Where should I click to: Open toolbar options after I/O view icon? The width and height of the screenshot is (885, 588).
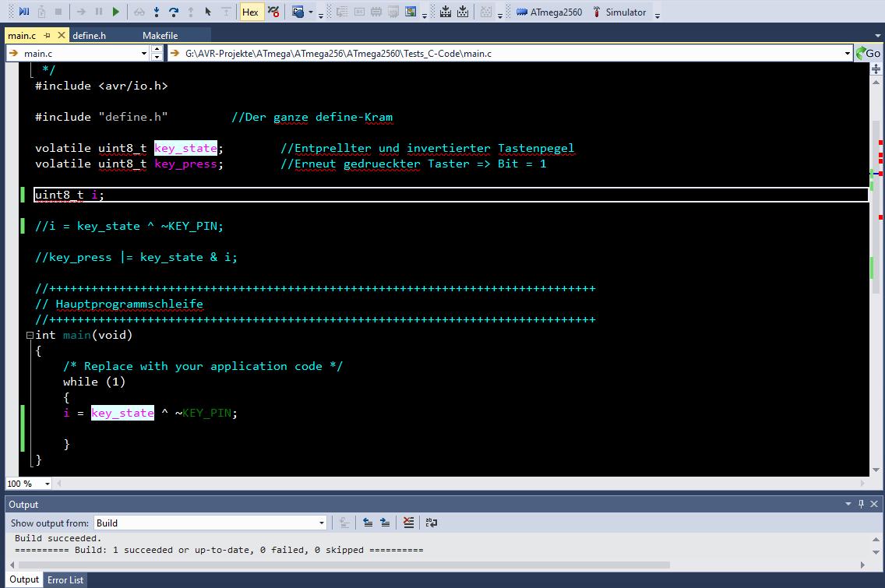[425, 14]
